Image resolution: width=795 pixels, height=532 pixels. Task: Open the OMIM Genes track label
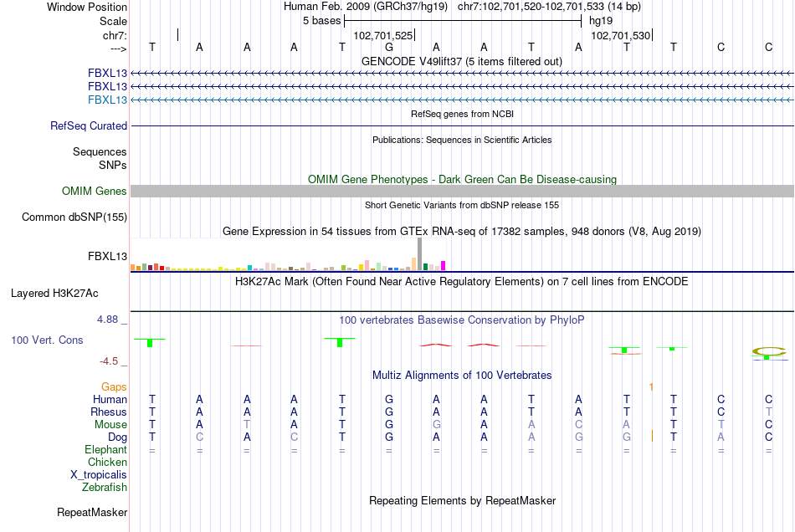pyautogui.click(x=94, y=191)
